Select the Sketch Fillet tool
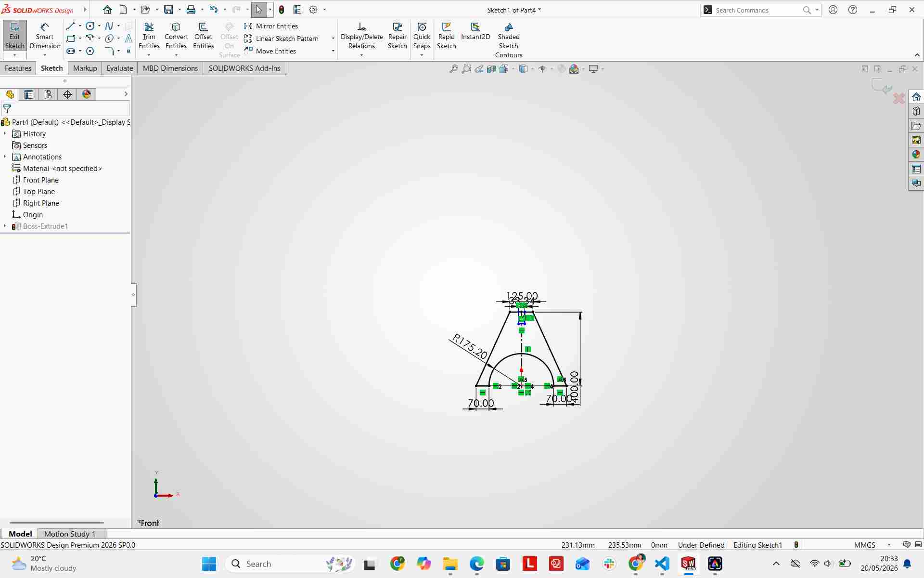This screenshot has width=924, height=578. (109, 51)
